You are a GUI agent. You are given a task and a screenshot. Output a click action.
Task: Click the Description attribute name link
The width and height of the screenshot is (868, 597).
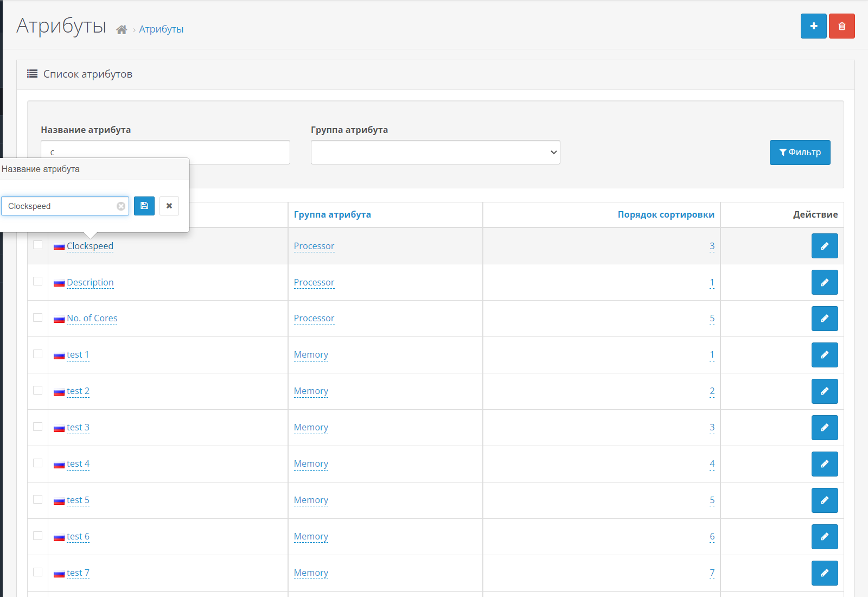click(90, 282)
